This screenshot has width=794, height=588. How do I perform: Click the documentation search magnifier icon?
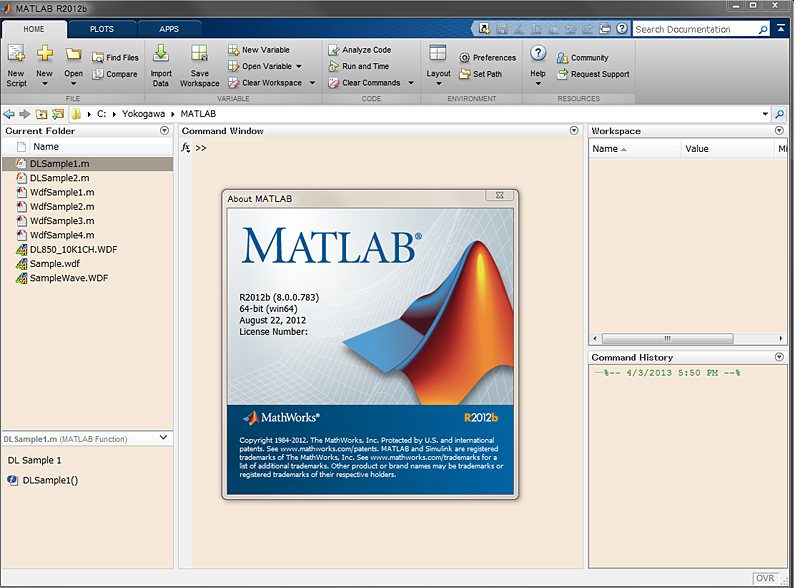(x=763, y=29)
